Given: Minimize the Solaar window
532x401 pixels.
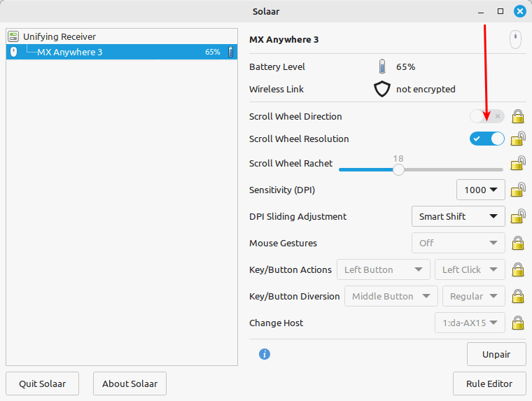Looking at the screenshot, I should point(481,11).
